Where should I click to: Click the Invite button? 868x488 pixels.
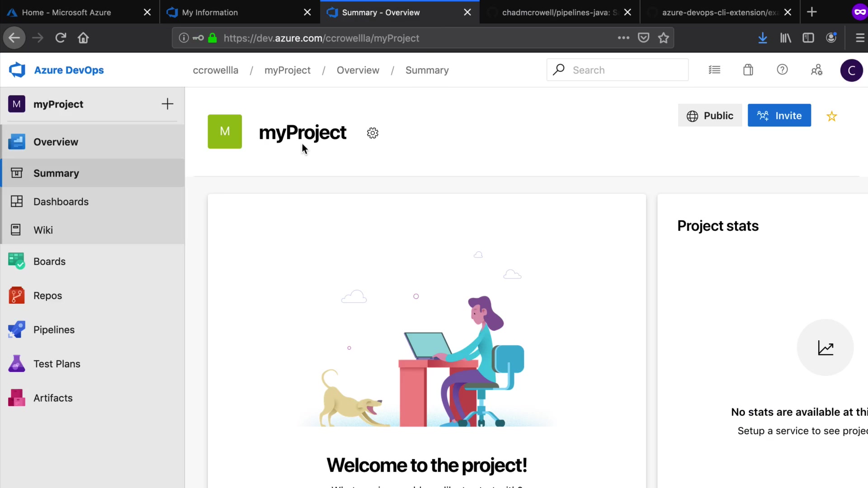pyautogui.click(x=779, y=116)
